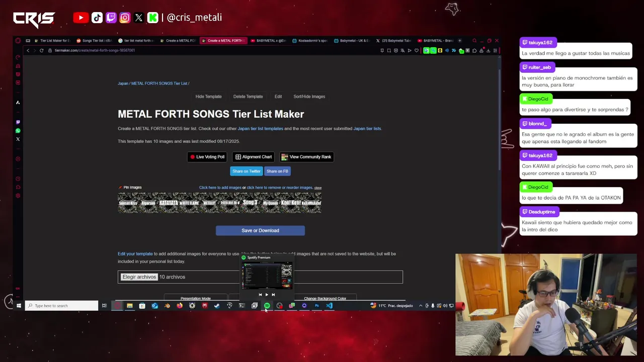Open File Explorer from the taskbar
Screen dimensions: 644x362
click(130, 306)
